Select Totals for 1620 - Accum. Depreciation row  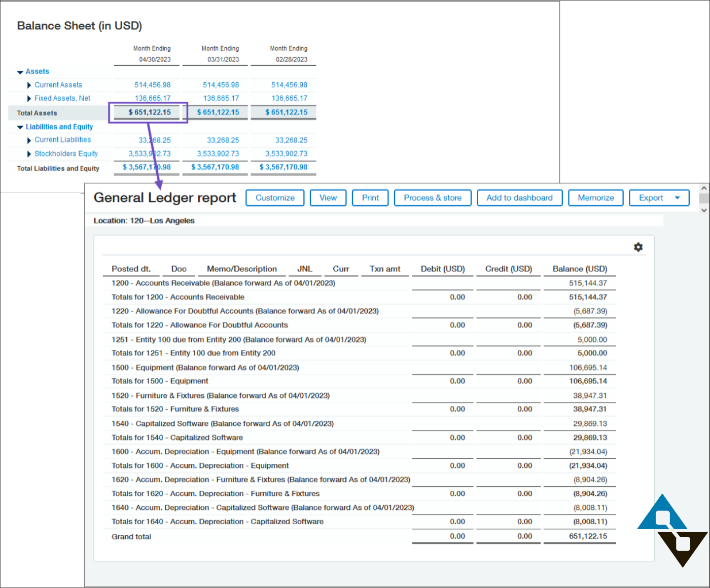coord(360,493)
